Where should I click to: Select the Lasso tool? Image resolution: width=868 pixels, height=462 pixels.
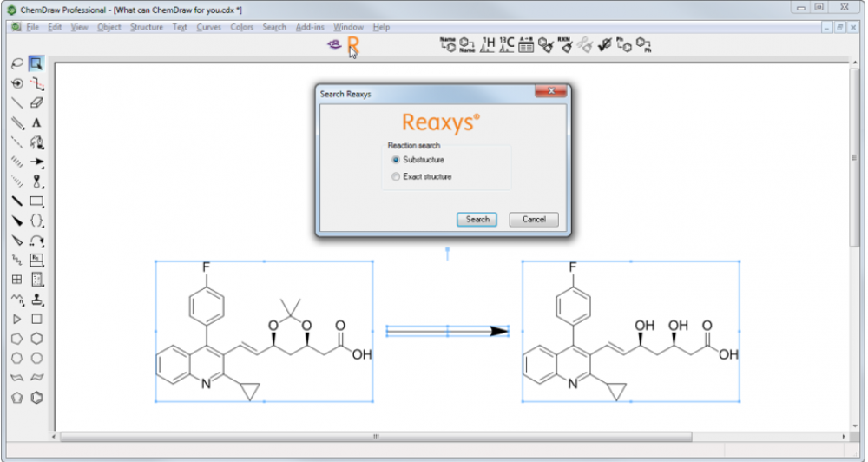pyautogui.click(x=16, y=63)
